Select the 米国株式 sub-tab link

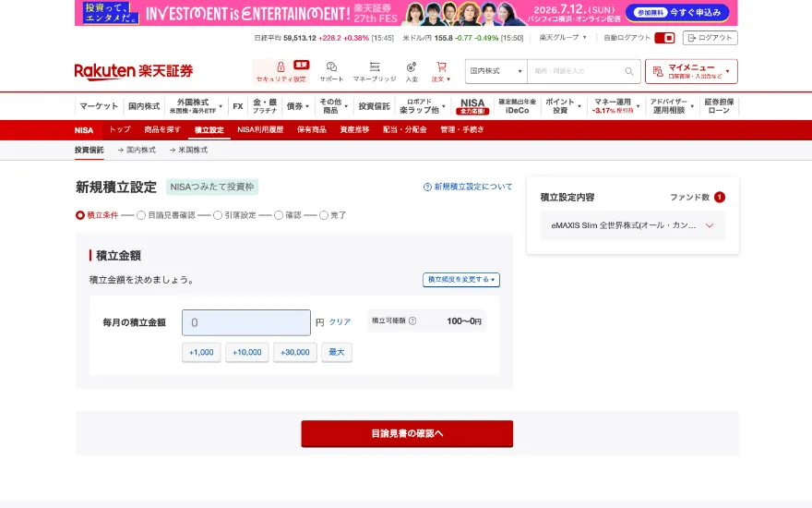(x=188, y=150)
